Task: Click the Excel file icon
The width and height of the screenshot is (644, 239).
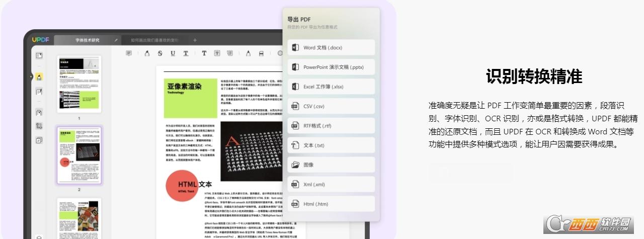Action: click(295, 87)
